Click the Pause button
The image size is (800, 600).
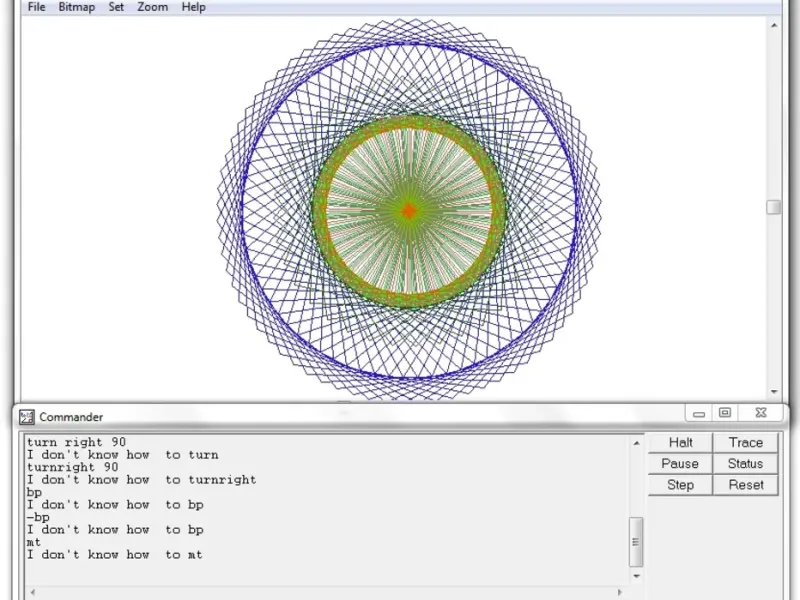click(x=680, y=464)
